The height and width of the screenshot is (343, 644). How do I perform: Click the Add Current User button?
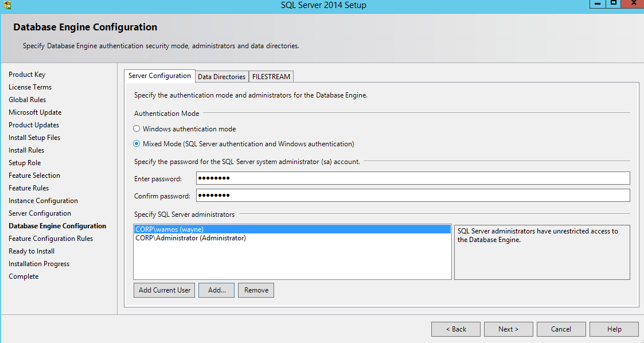click(x=165, y=290)
